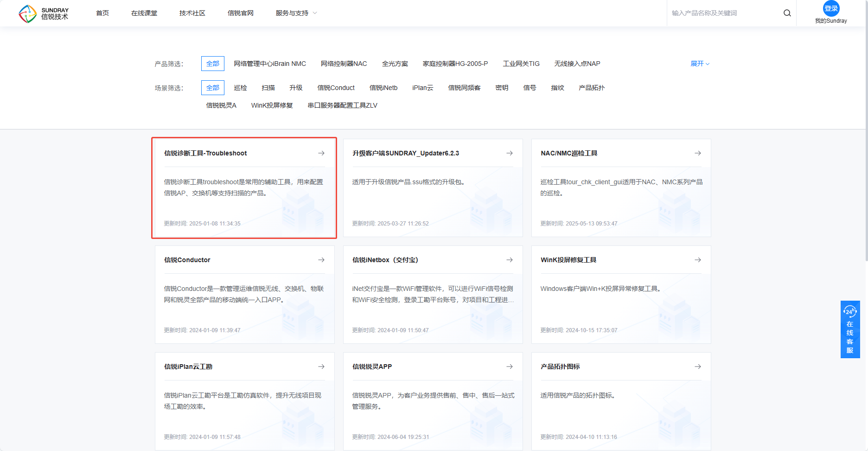Open the 在线课堂 nav item

(144, 13)
